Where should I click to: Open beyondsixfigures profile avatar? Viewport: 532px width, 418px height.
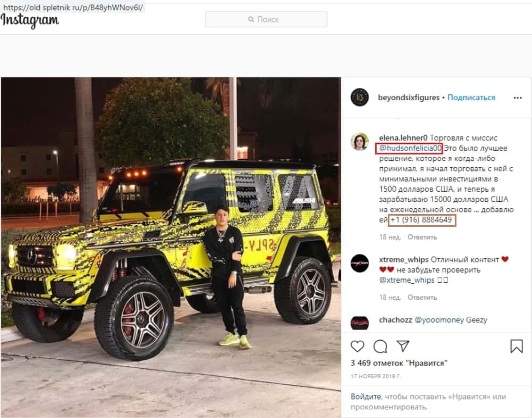pos(360,97)
